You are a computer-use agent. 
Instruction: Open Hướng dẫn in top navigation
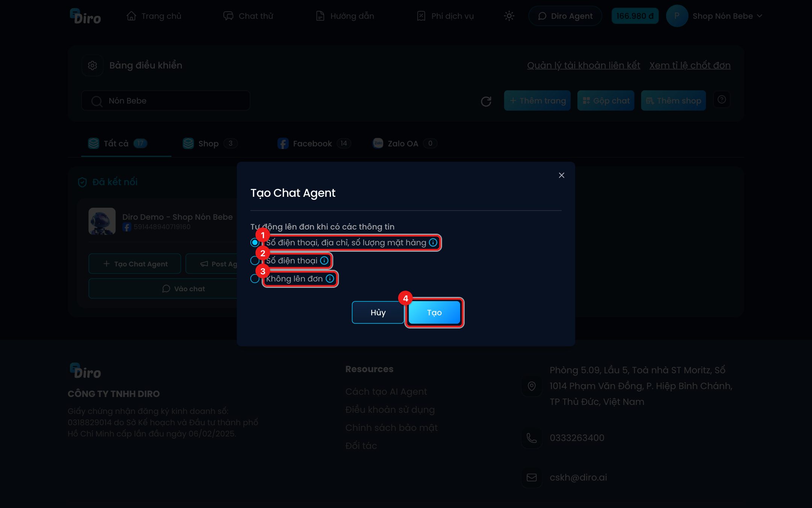[345, 16]
